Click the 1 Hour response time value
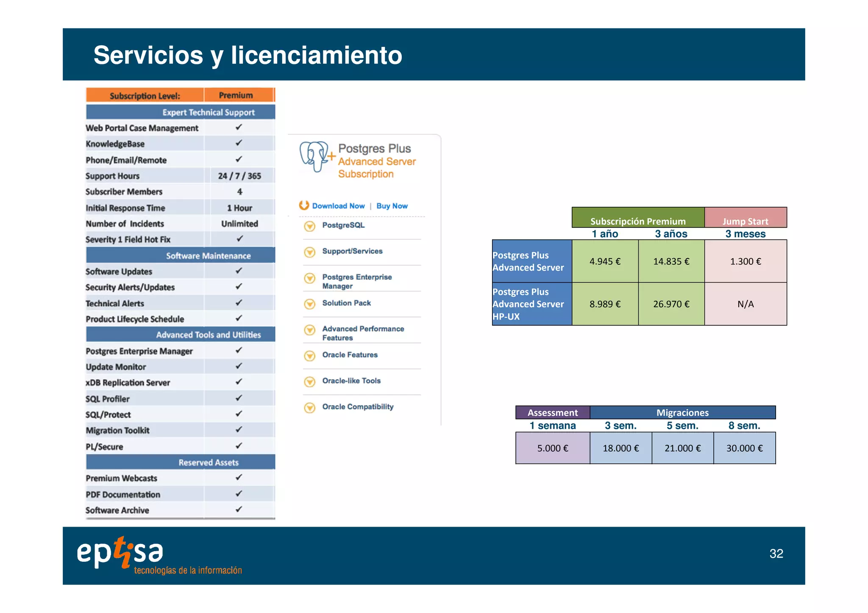This screenshot has height=613, width=868. click(239, 208)
